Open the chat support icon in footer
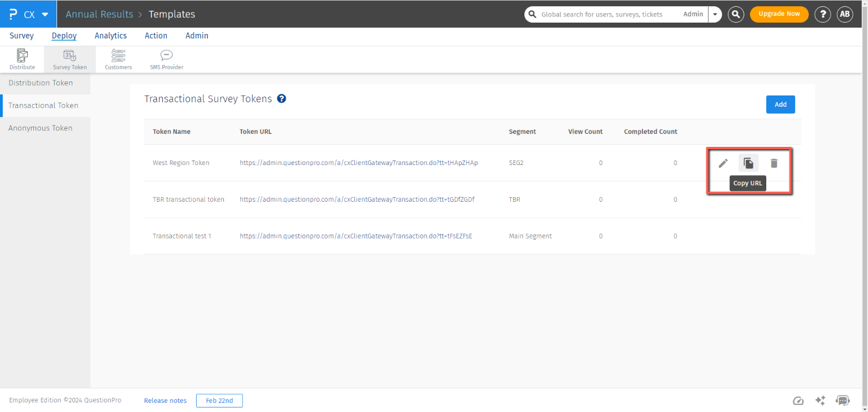 pyautogui.click(x=843, y=401)
